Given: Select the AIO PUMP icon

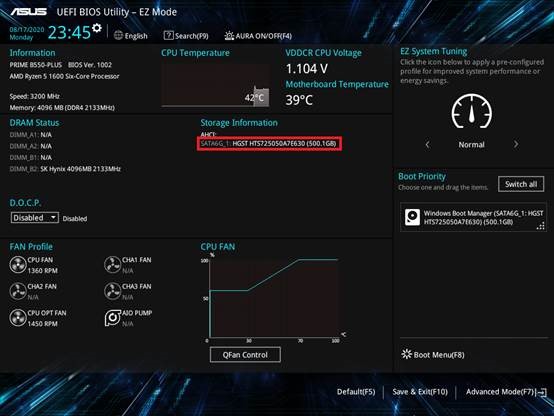Looking at the screenshot, I should coord(113,317).
